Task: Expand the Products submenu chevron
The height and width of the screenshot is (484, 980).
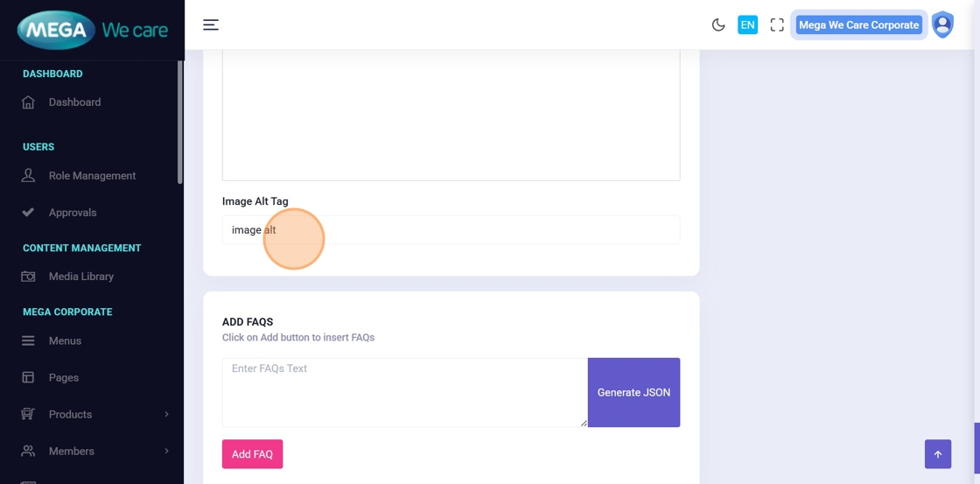Action: pos(166,415)
